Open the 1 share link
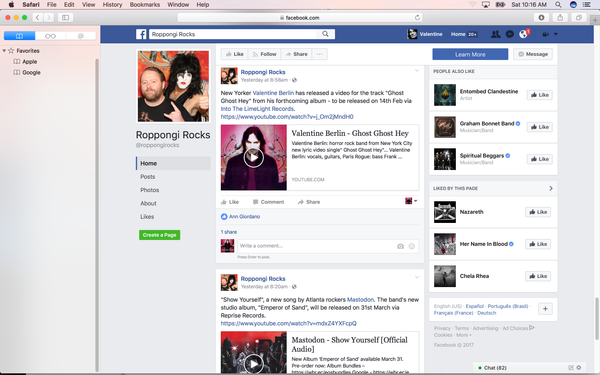Viewport: 600px width, 375px height. (229, 232)
